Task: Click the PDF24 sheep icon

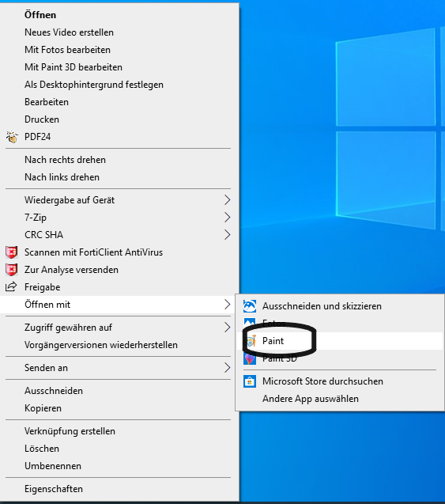Action: pyautogui.click(x=12, y=137)
